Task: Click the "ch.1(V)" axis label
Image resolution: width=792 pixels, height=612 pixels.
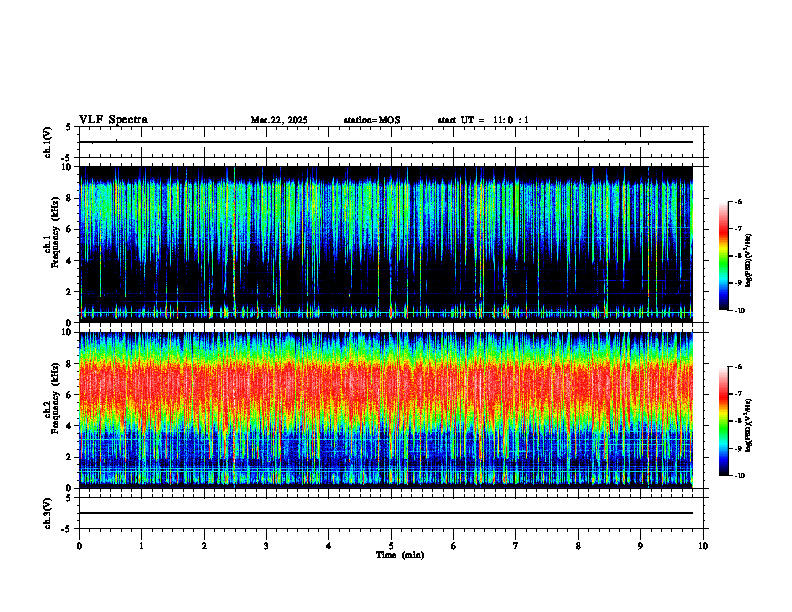Action: 48,142
